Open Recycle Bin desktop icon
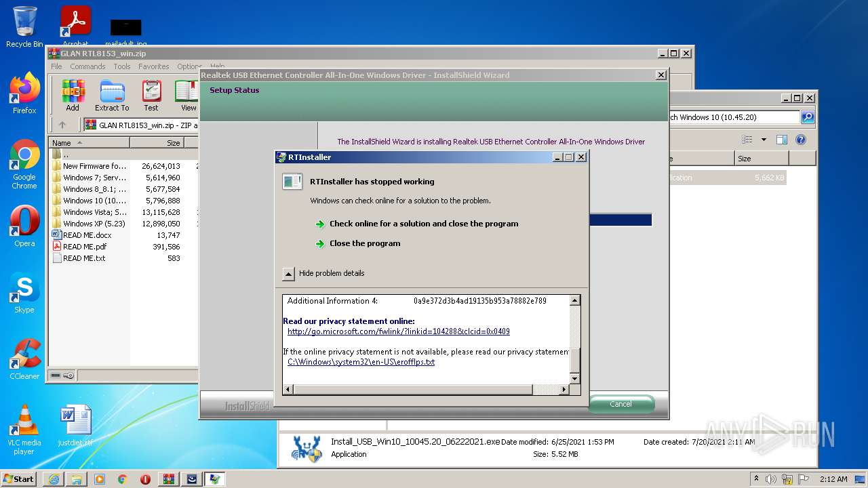Viewport: 868px width, 488px height. 24,27
